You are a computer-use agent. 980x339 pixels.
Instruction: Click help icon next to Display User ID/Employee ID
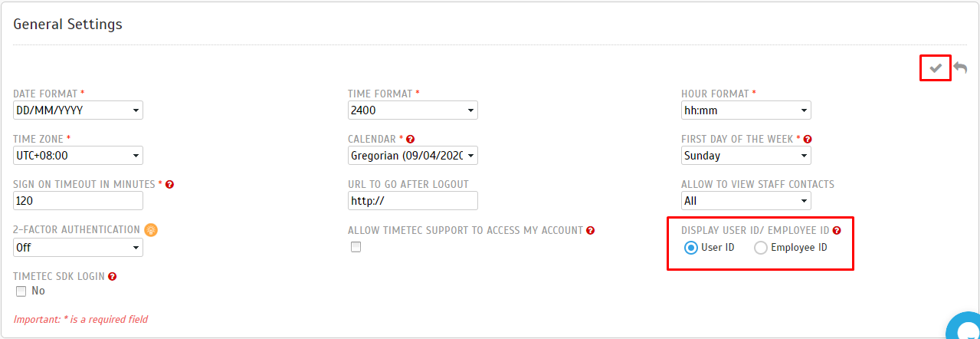tap(837, 230)
